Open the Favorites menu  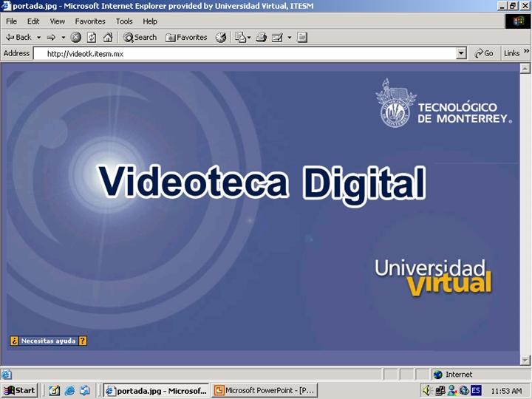tap(90, 21)
